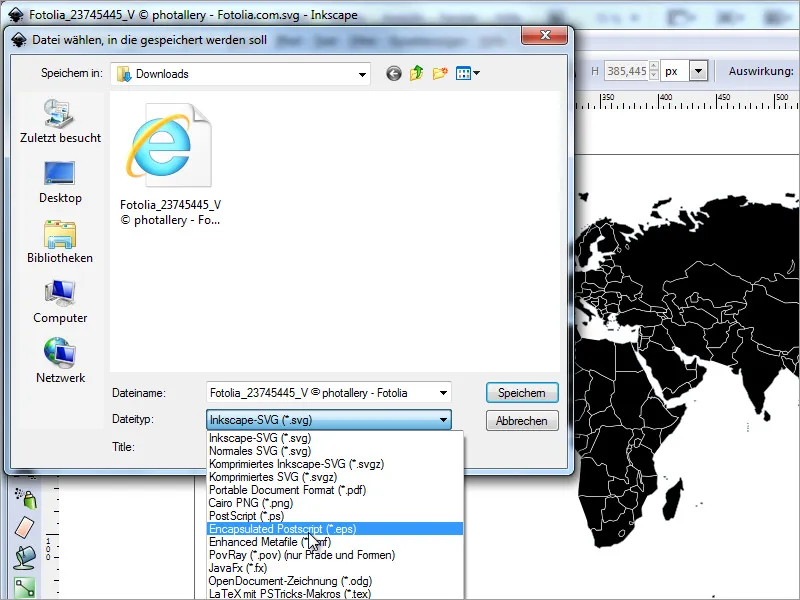Viewport: 800px width, 600px height.
Task: Choose Portable Document Format (*.pdf)
Action: 335,490
